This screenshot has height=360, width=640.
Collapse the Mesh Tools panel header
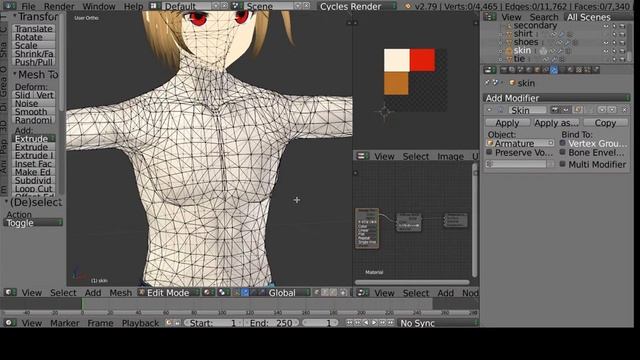pyautogui.click(x=35, y=75)
